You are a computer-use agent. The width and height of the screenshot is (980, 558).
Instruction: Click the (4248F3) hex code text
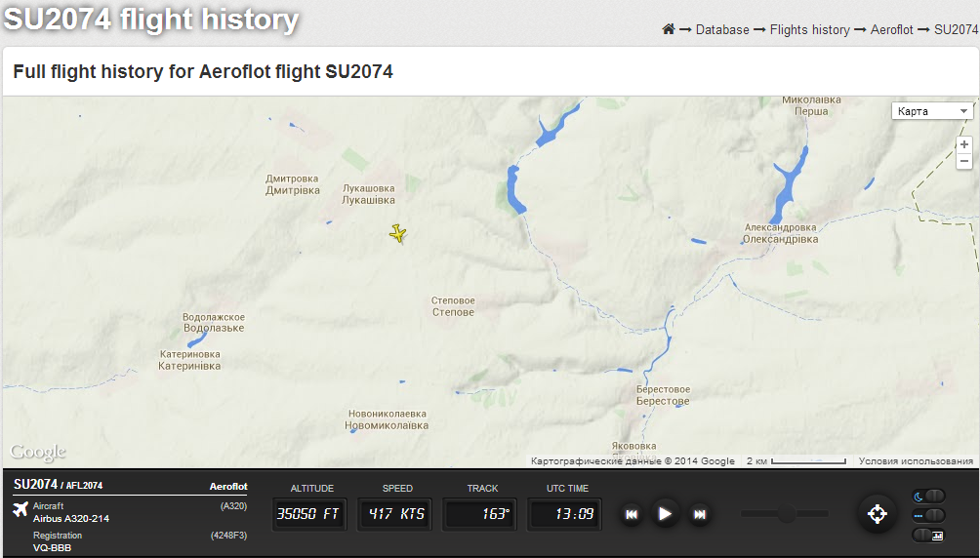click(228, 536)
